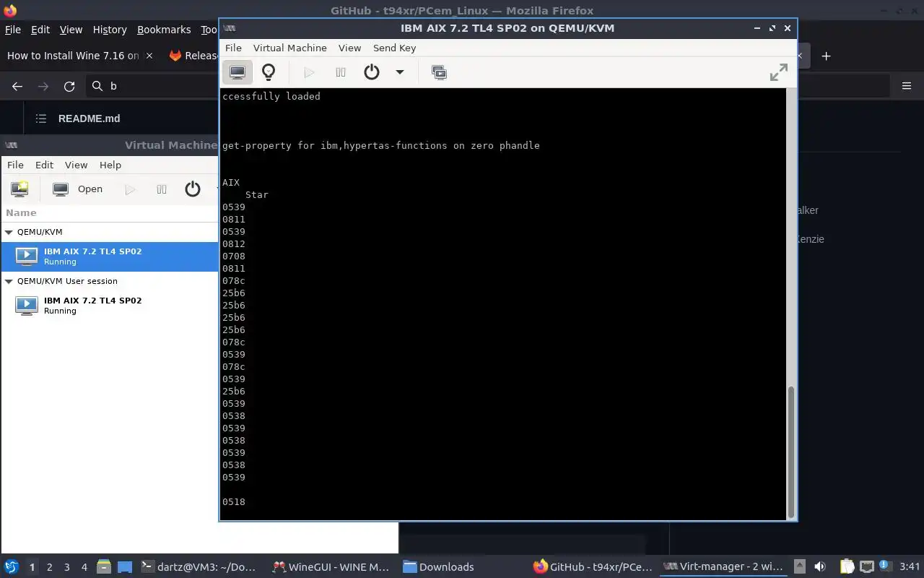Click the Name column header
Viewport: 924px width, 578px height.
pyautogui.click(x=21, y=212)
